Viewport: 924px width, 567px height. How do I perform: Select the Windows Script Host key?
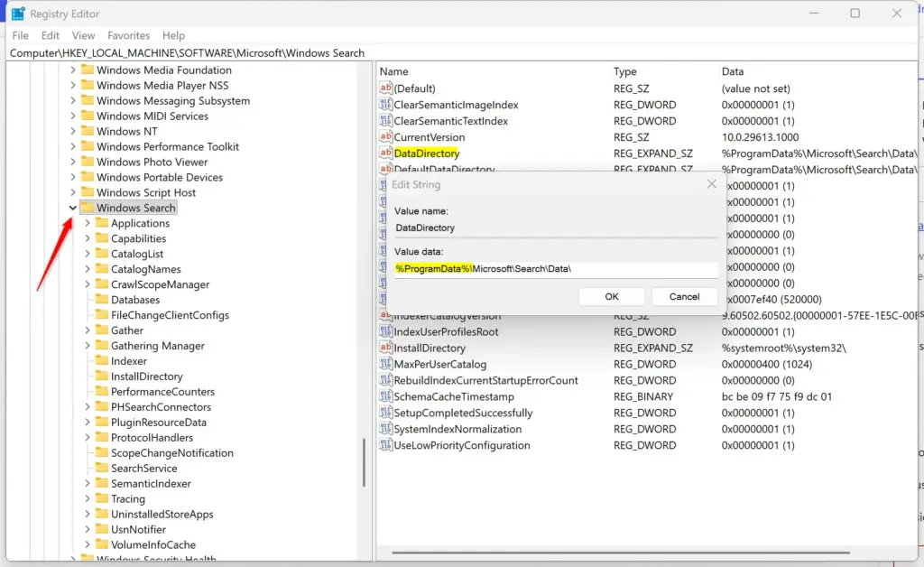coord(146,192)
